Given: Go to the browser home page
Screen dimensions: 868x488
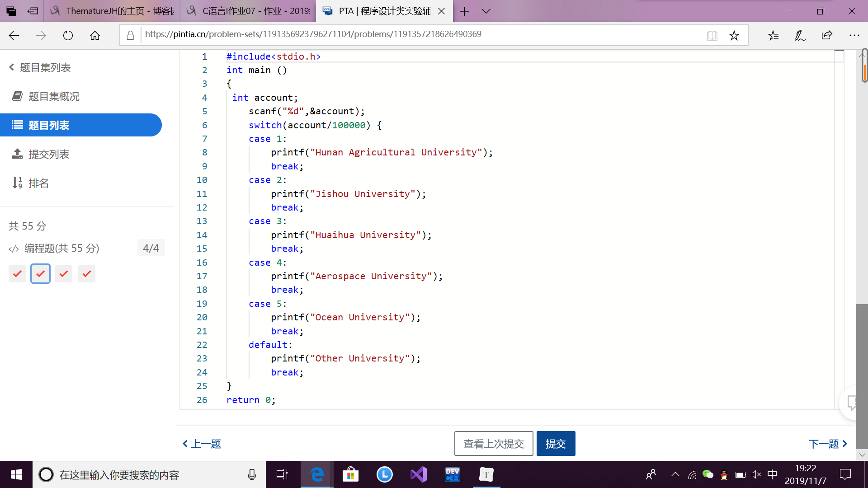Looking at the screenshot, I should click(x=95, y=35).
